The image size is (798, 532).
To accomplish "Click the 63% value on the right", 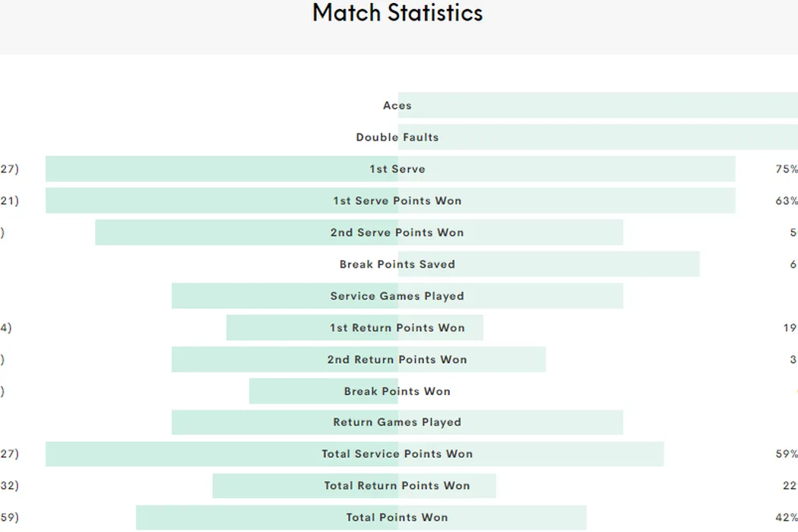I will (x=787, y=201).
